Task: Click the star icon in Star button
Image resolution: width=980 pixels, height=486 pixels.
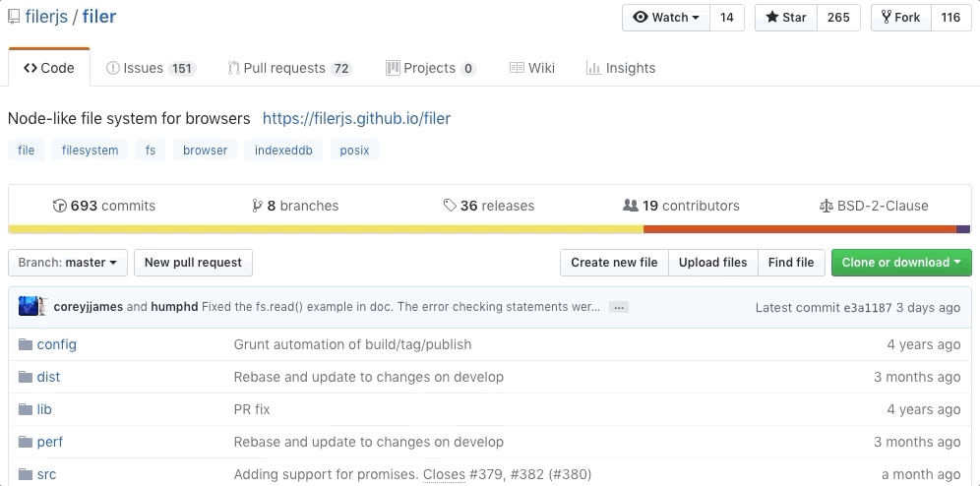Action: click(x=771, y=17)
